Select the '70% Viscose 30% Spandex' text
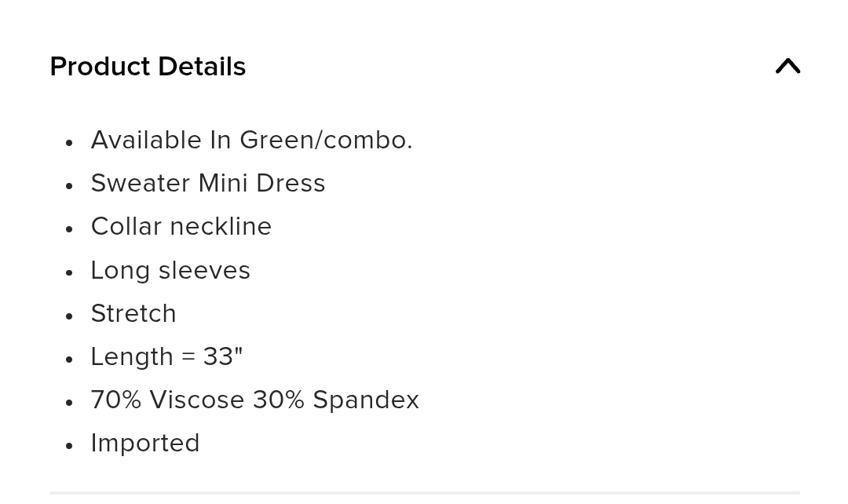This screenshot has width=848, height=504. 254,400
